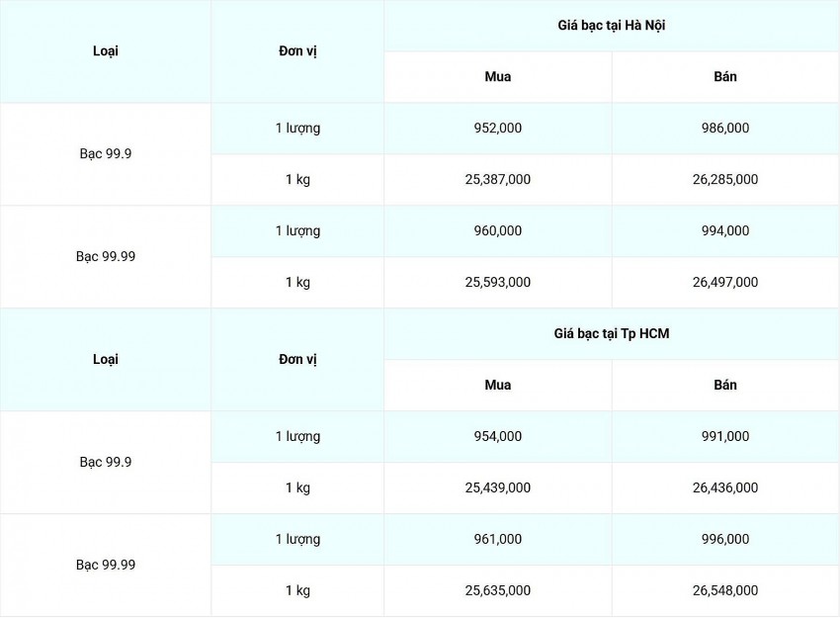Select the 996,000 sell price cell
Screen dimensions: 840x618
click(725, 540)
